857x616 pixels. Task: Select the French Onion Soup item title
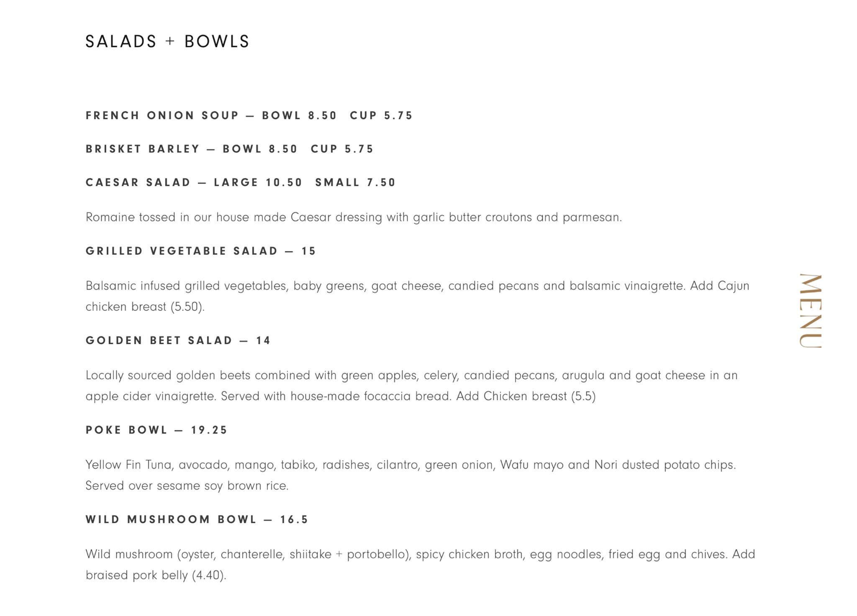[162, 115]
